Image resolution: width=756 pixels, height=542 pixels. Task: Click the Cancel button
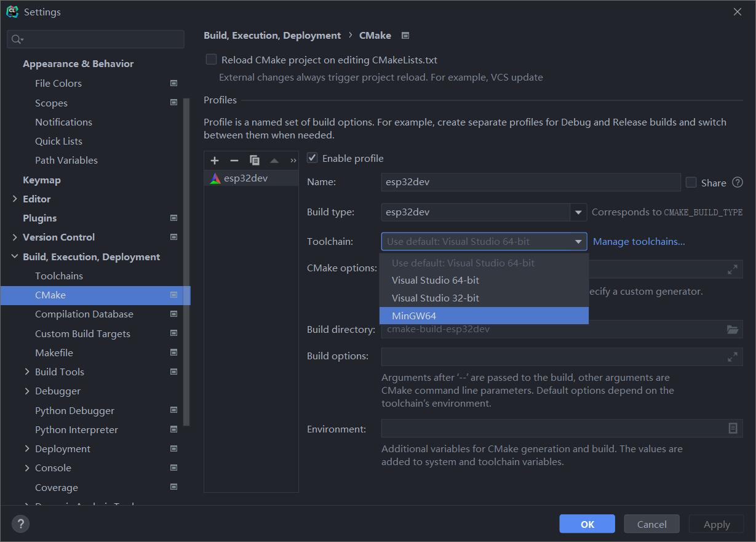(652, 524)
